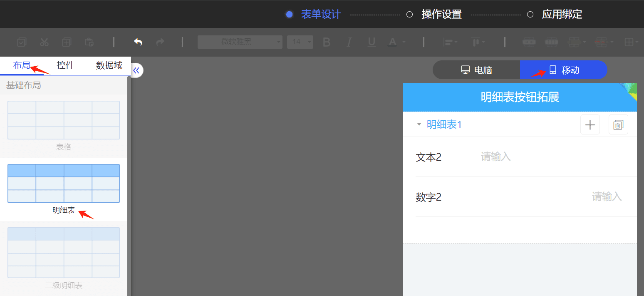The height and width of the screenshot is (296, 644).
Task: Click the merge cells icon
Action: [529, 42]
